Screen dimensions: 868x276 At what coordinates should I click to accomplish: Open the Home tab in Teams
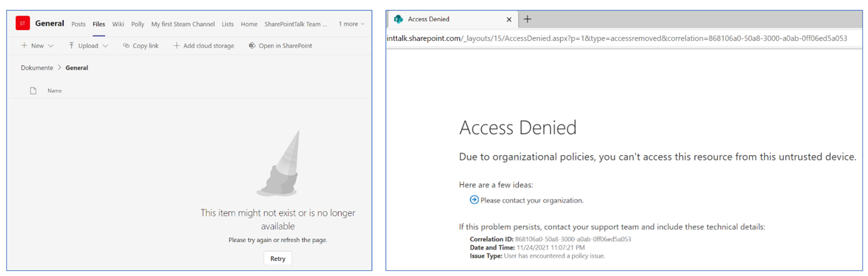pos(249,24)
